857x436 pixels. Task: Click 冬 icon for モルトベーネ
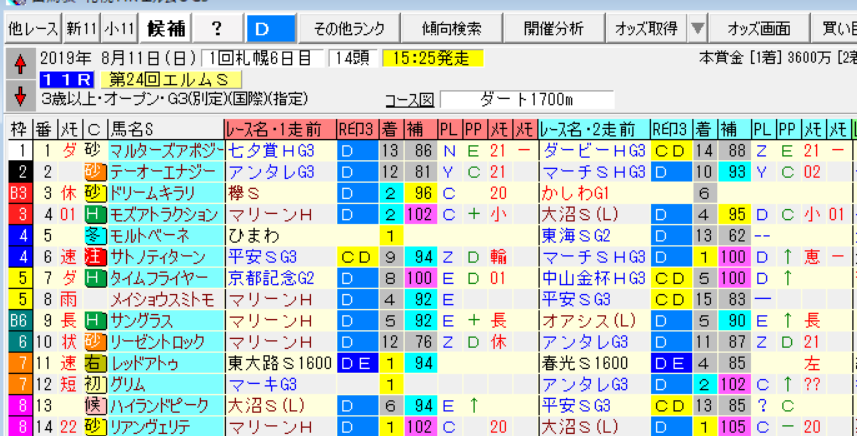click(95, 236)
